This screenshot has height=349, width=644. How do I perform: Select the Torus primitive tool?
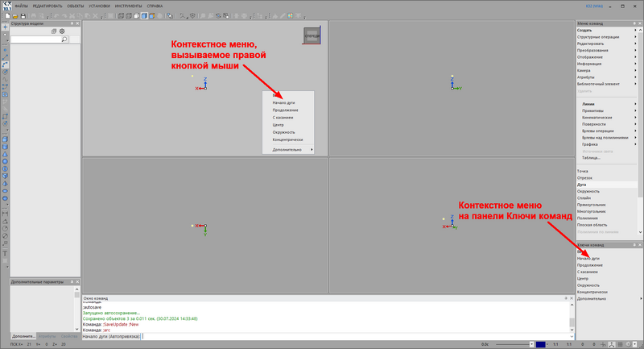tap(5, 169)
